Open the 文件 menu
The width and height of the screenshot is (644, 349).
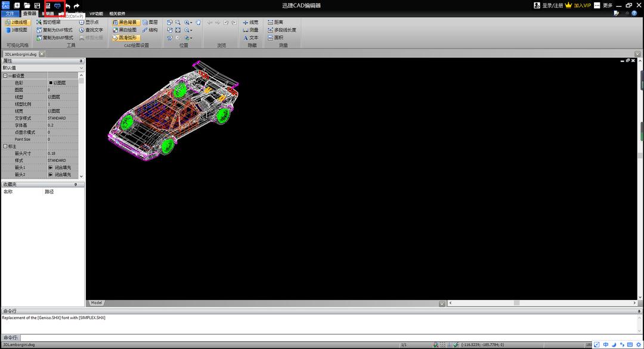point(10,13)
